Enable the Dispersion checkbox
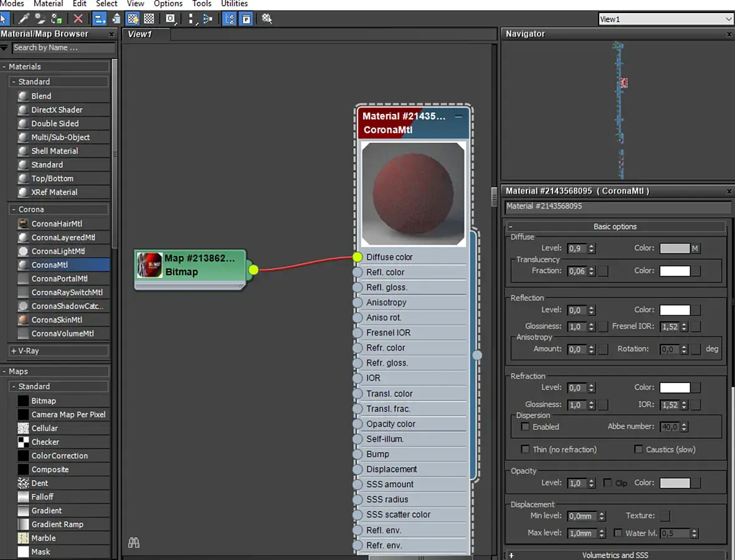This screenshot has width=735, height=560. click(x=525, y=427)
